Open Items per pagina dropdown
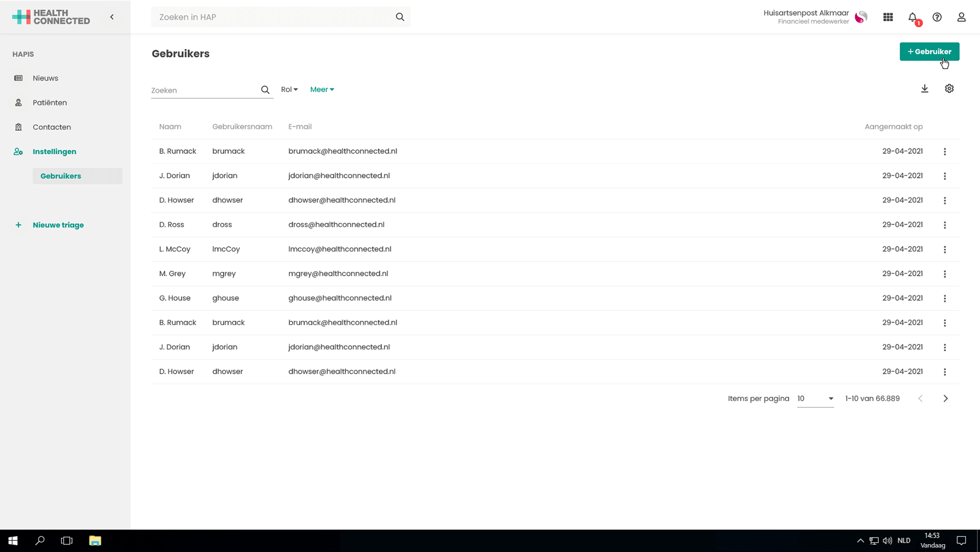Screen dimensions: 980x552 [815, 399]
